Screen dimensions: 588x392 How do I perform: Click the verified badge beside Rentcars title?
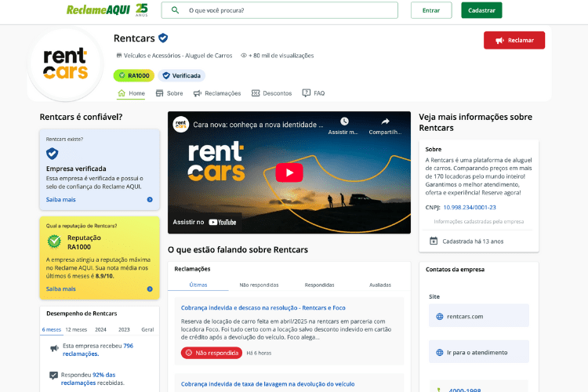163,38
